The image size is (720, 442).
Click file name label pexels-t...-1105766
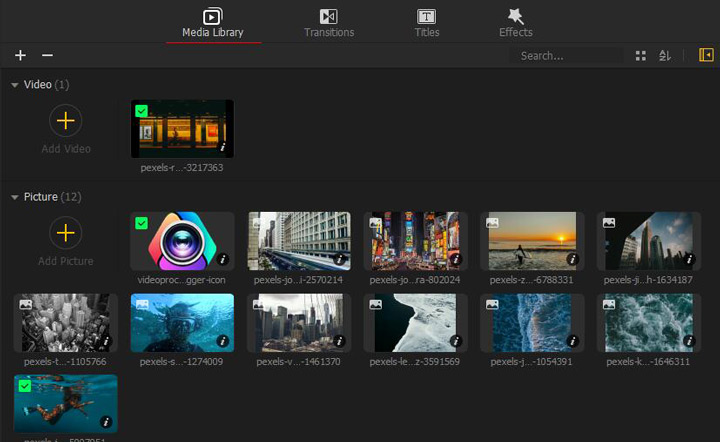tap(65, 362)
